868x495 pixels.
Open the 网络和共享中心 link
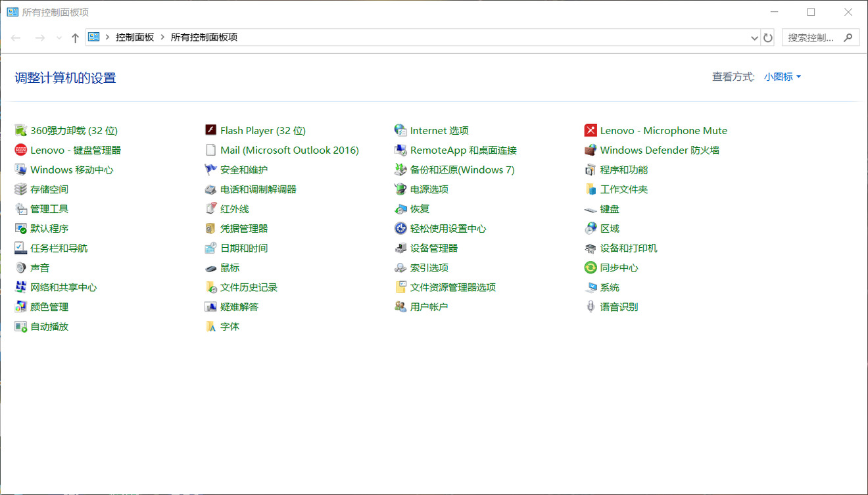click(x=63, y=287)
